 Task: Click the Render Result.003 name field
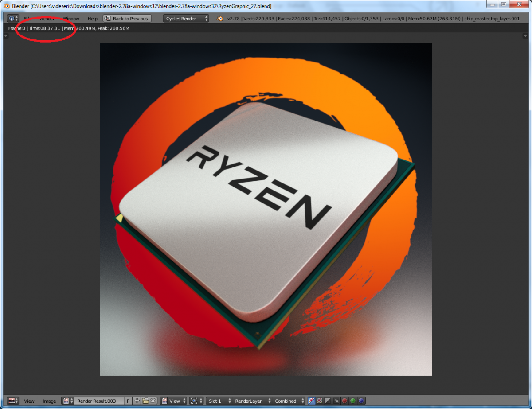click(x=99, y=401)
